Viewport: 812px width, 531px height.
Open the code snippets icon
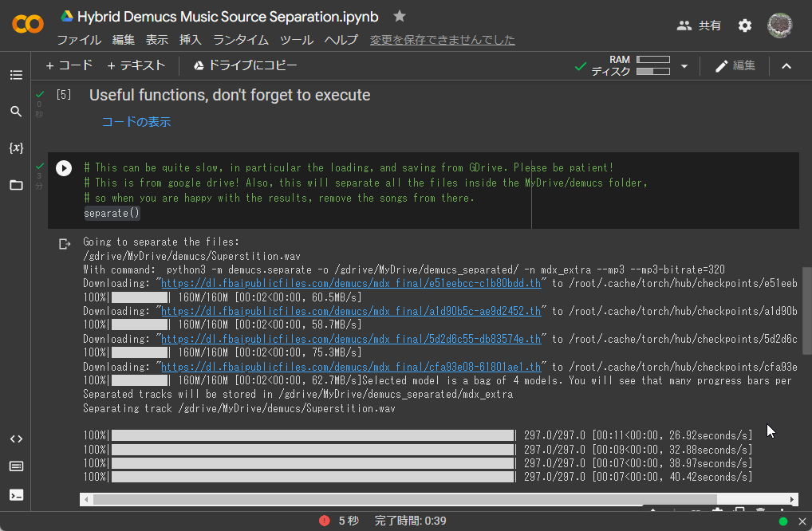(x=16, y=439)
